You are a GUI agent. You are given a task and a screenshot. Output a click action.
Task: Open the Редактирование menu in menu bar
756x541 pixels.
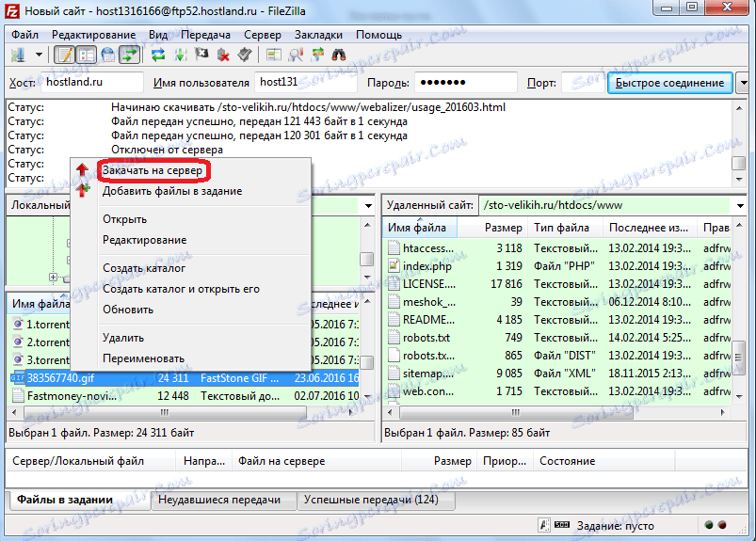click(x=93, y=35)
